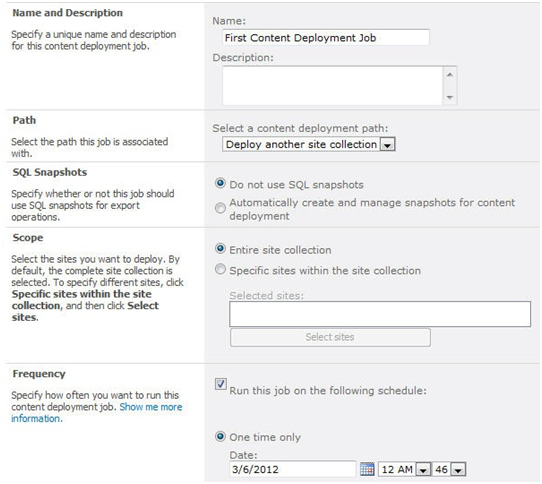Choose Automatically create and manage snapshots option
This screenshot has width=542, height=484.
tap(220, 208)
